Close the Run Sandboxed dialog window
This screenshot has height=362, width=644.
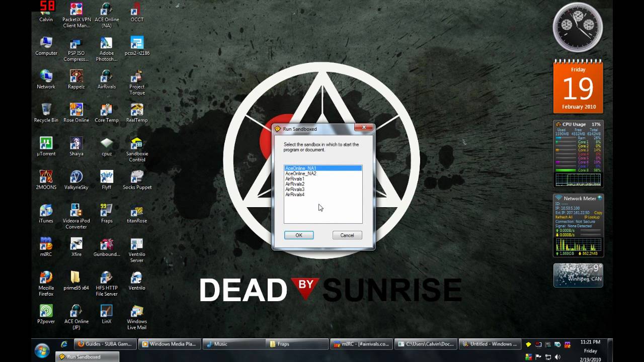click(364, 128)
